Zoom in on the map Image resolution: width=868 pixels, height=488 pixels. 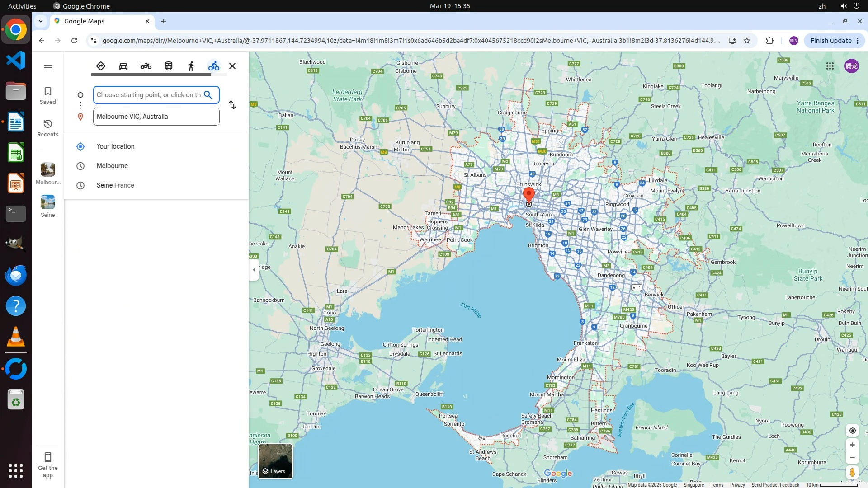852,445
